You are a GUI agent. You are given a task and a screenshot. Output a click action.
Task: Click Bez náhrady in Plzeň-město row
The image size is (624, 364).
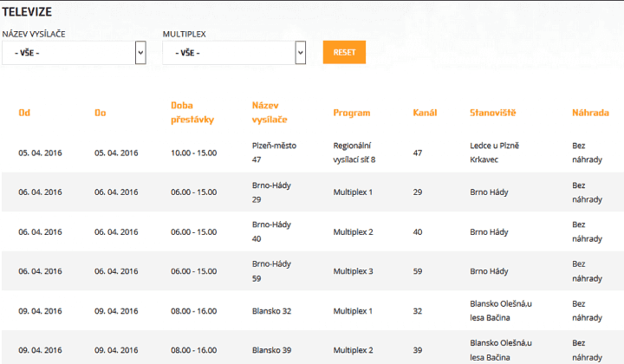pyautogui.click(x=587, y=153)
